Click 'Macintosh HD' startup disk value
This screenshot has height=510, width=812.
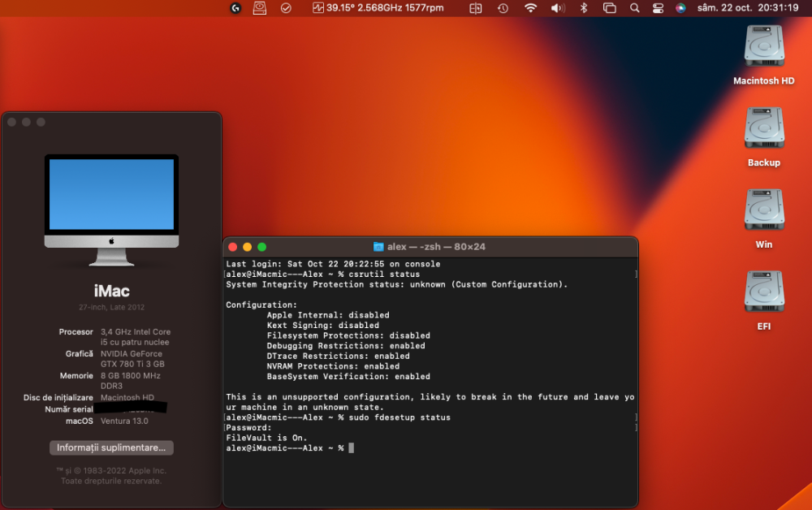(x=127, y=398)
